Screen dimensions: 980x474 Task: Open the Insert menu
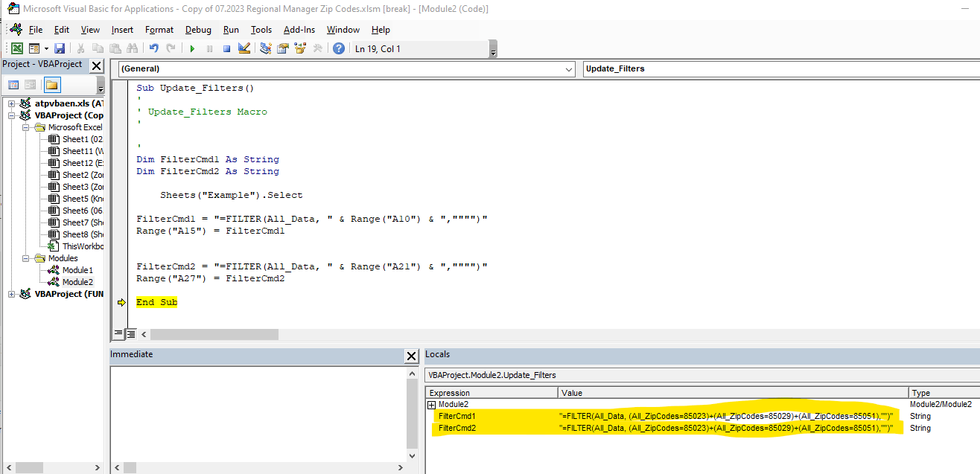pos(122,30)
